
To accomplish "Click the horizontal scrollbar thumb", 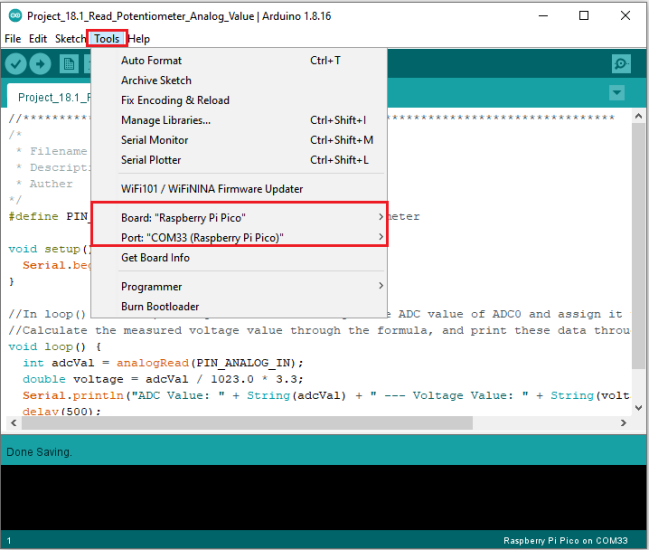I will 247,423.
